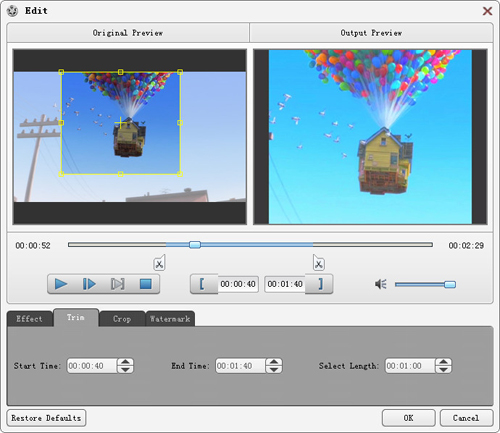This screenshot has width=500, height=433.
Task: Open the Watermark tab
Action: coord(170,319)
